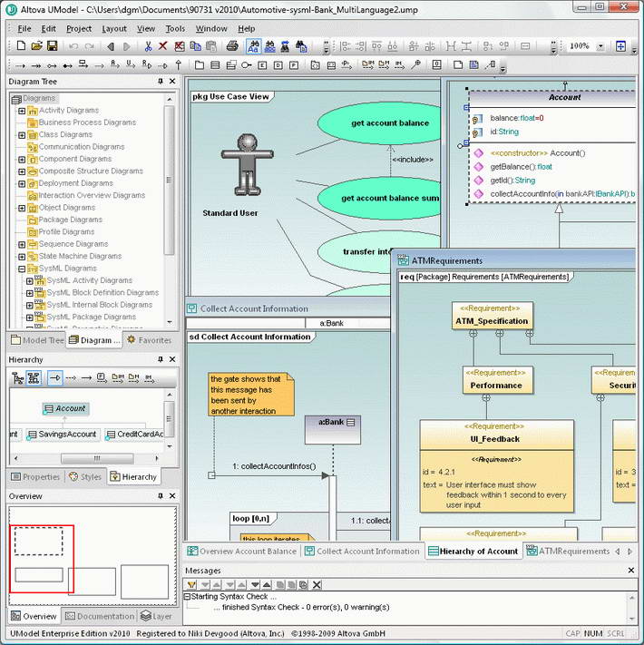Screen dimensions: 644x645
Task: Expand Deployment Diagrams tree node
Action: [22, 183]
